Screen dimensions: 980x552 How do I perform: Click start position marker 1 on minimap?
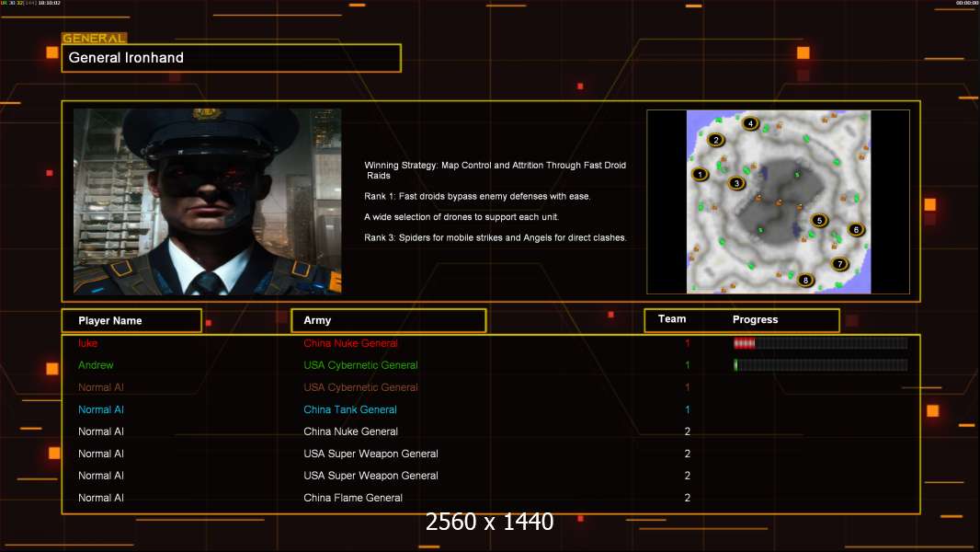[700, 175]
